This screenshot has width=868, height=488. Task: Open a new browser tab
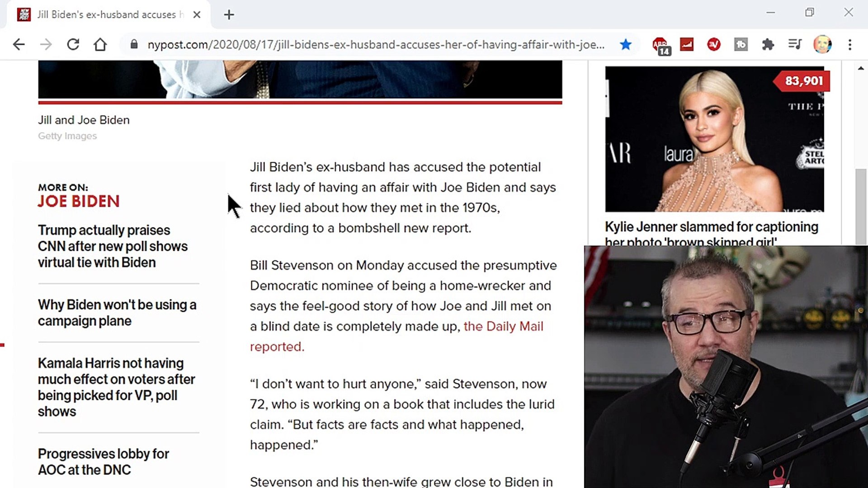point(229,15)
